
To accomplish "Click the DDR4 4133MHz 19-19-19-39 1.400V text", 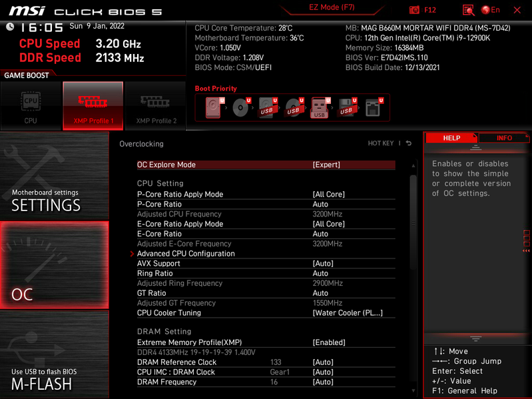I will [196, 352].
